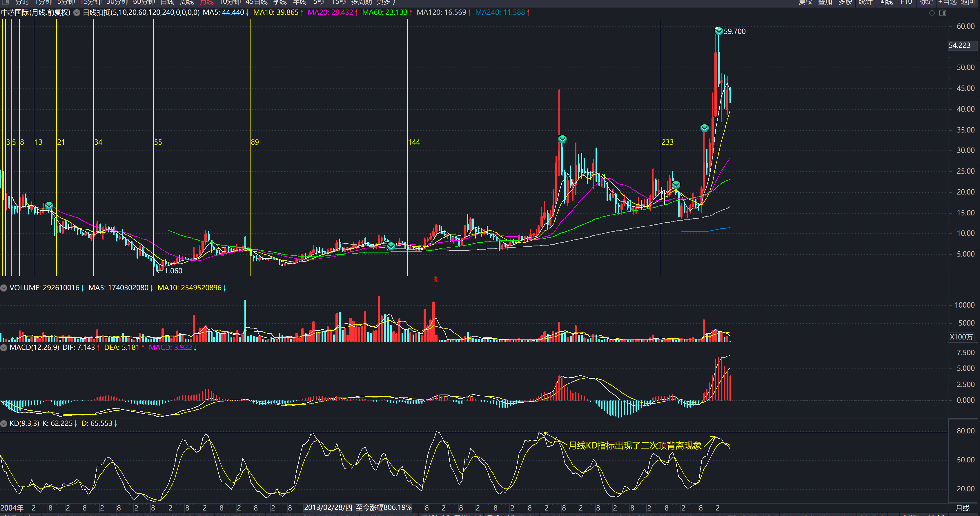Add the stock via +自选

(x=947, y=2)
